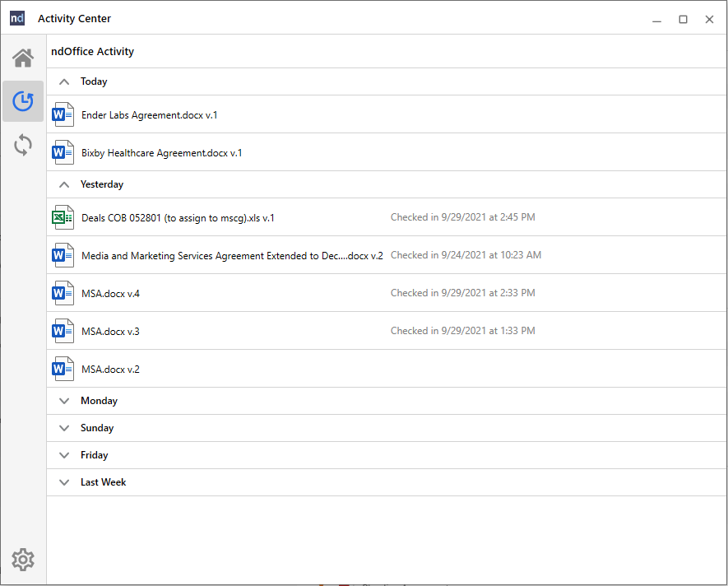Open MSA.docx v.3 from Yesterday
This screenshot has width=728, height=586.
(x=109, y=330)
